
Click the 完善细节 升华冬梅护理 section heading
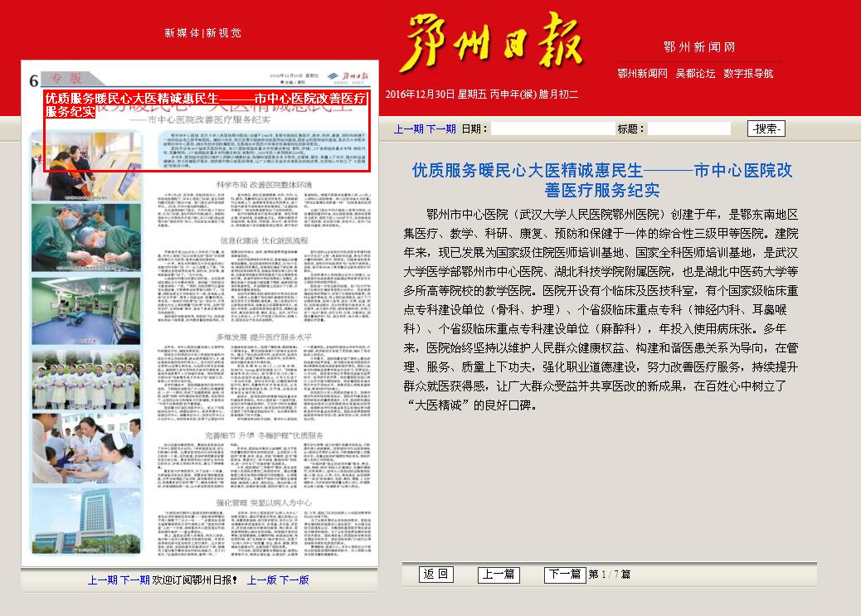(264, 434)
